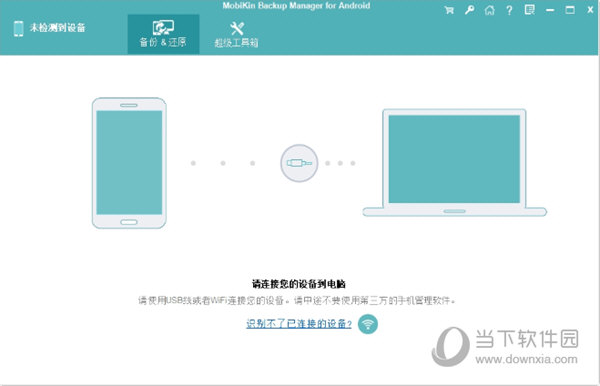600x386 pixels.
Task: Click the MobiKin Backup Manager for Android title
Action: pos(296,6)
